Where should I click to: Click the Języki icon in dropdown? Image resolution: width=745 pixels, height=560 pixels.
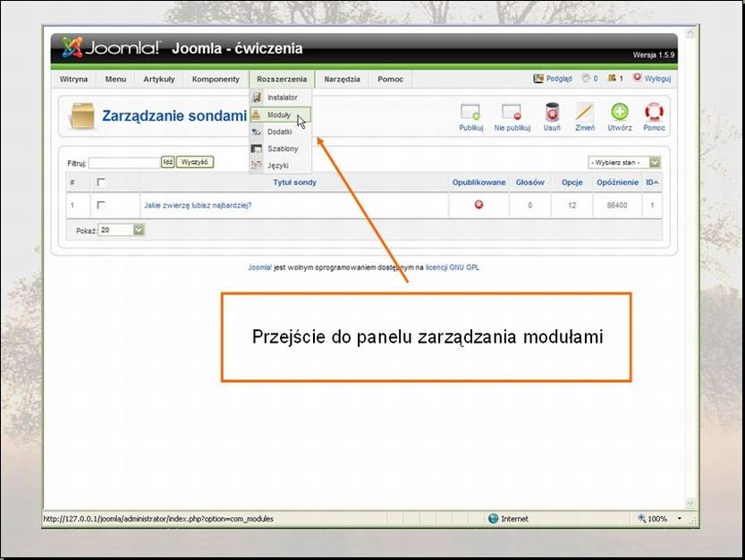[x=257, y=165]
